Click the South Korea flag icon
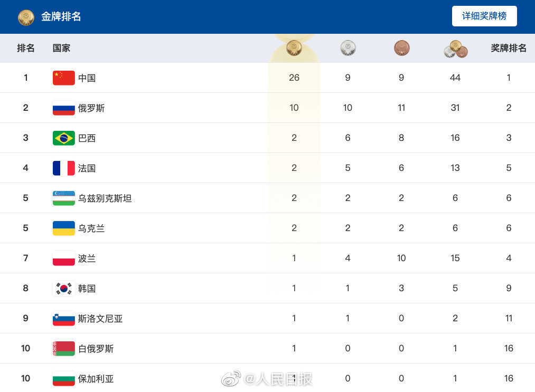 tap(64, 289)
